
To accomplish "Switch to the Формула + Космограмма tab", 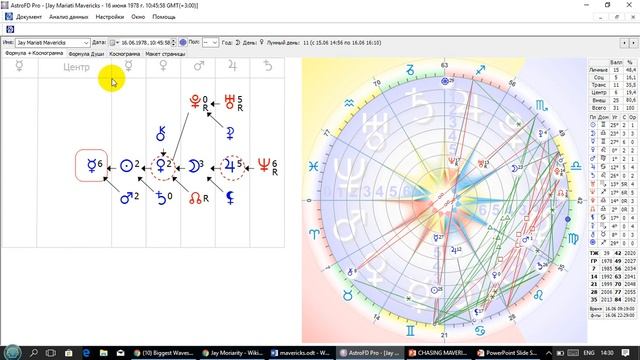I will coord(34,53).
